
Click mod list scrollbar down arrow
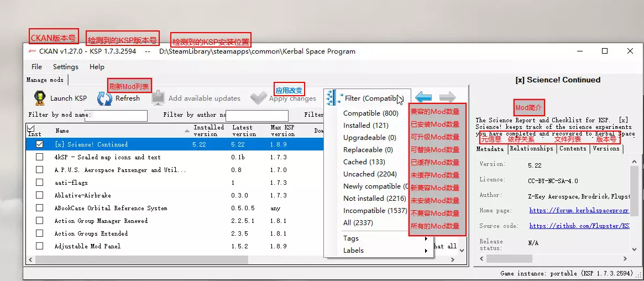(x=462, y=250)
